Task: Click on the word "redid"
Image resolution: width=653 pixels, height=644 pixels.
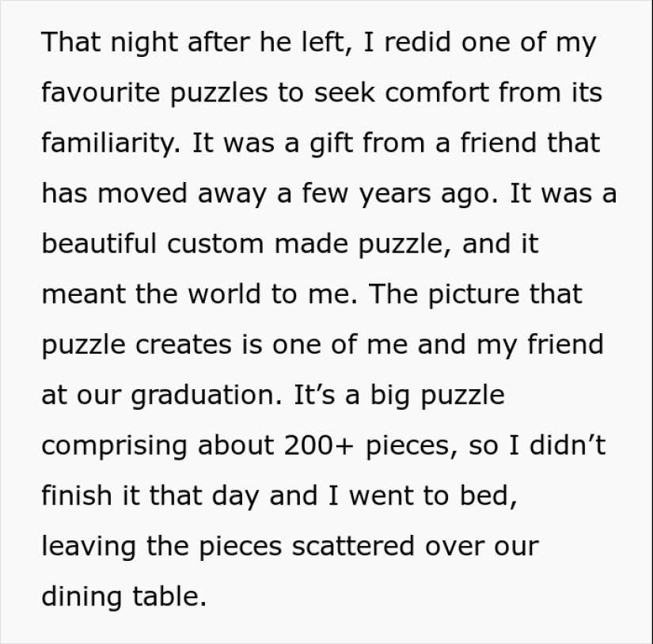Action: coord(424,43)
